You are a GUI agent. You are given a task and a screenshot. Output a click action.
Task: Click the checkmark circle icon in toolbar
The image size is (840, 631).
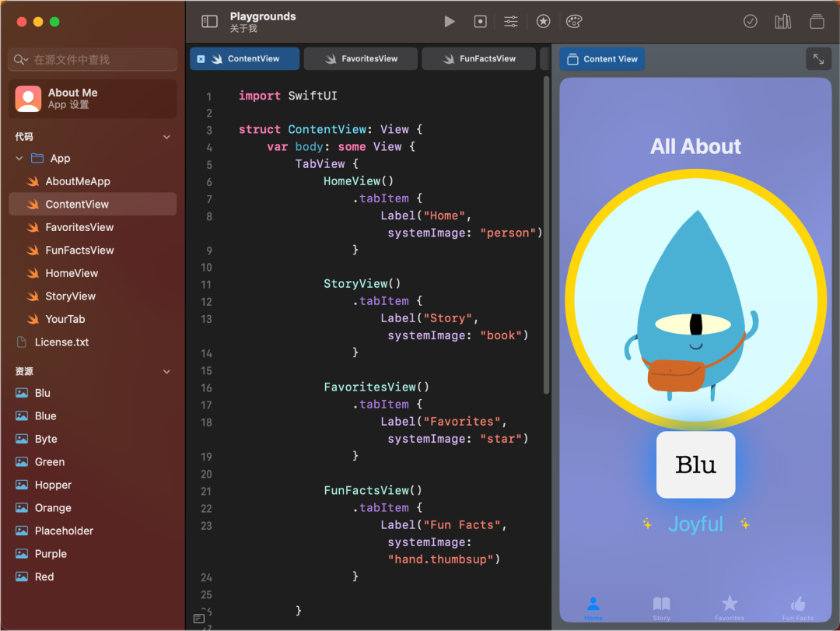point(750,22)
